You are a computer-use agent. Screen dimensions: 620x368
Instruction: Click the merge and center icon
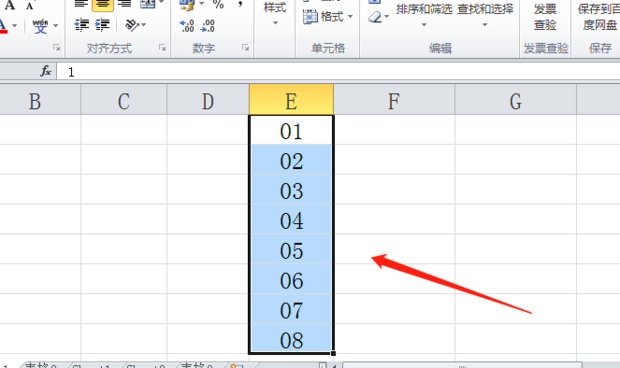click(x=147, y=4)
